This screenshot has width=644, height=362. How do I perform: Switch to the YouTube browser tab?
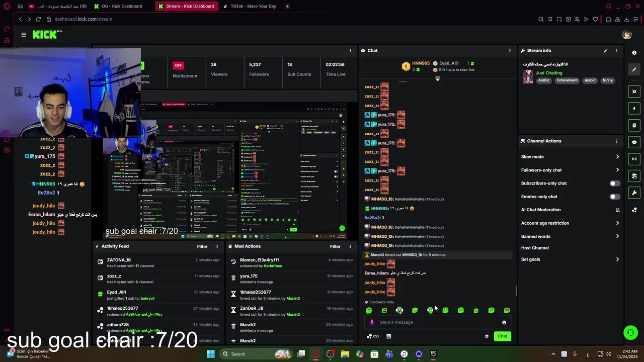(x=58, y=7)
